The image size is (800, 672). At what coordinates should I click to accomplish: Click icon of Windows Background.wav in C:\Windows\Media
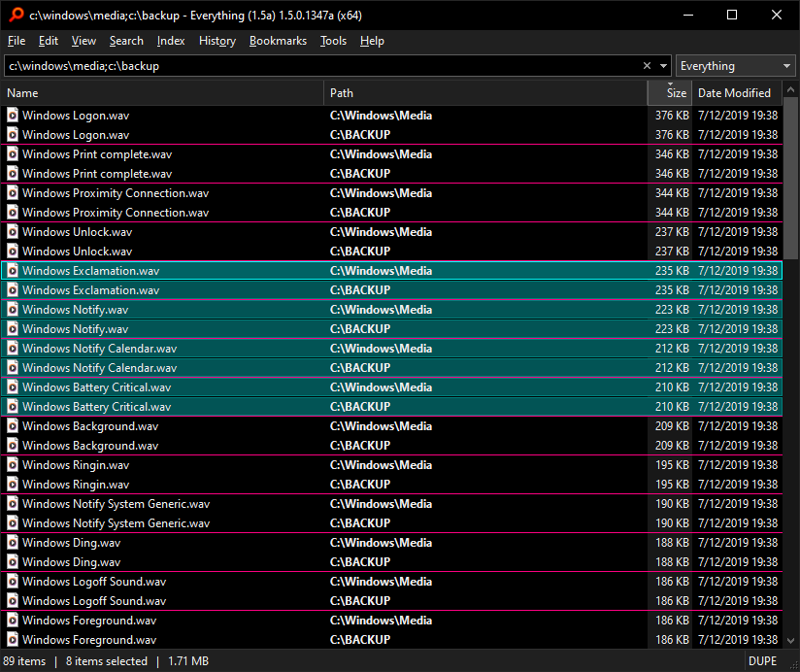13,425
